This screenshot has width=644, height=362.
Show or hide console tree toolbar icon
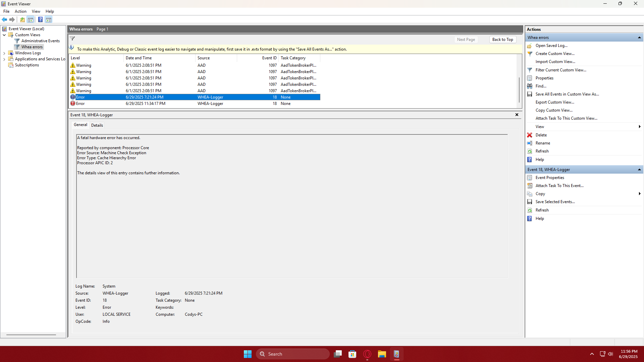pos(31,19)
